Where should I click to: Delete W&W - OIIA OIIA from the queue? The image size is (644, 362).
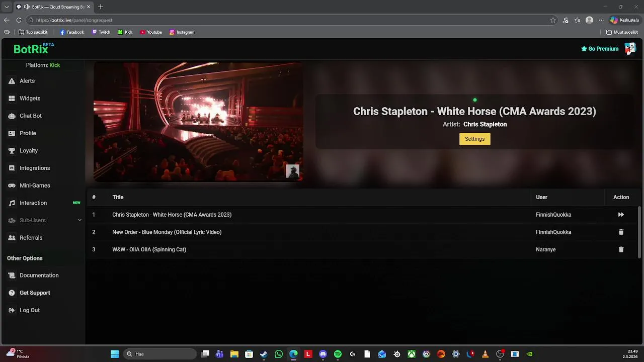[621, 249]
